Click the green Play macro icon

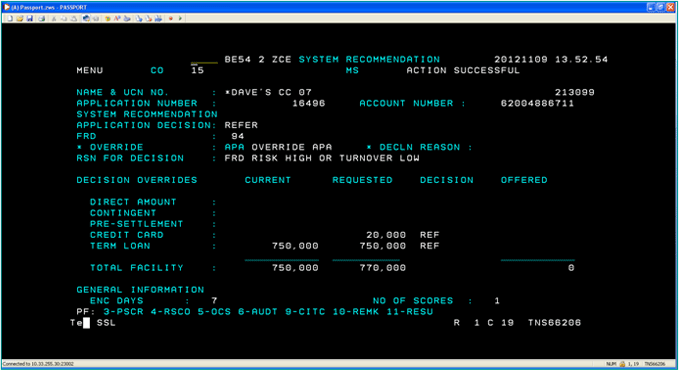point(180,18)
